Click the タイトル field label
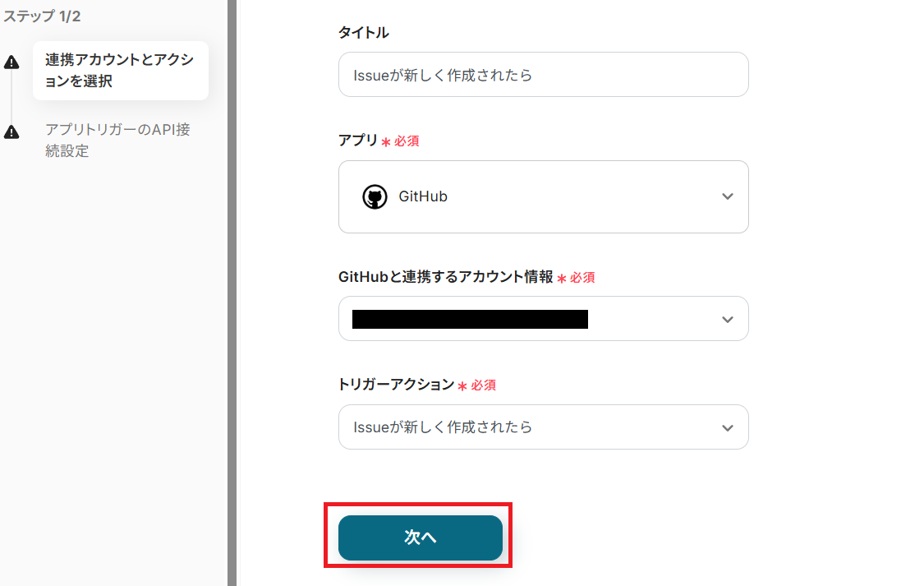Screen dimensions: 924x586 (x=364, y=33)
